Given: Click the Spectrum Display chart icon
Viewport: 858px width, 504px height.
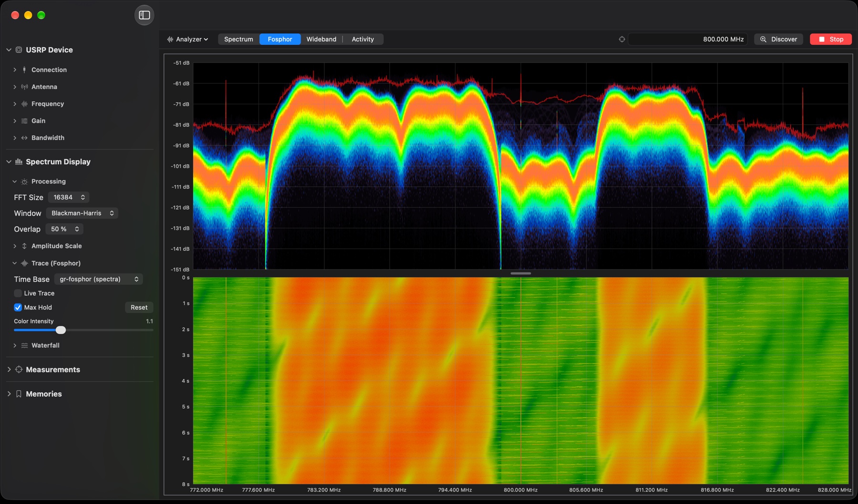Looking at the screenshot, I should [19, 161].
